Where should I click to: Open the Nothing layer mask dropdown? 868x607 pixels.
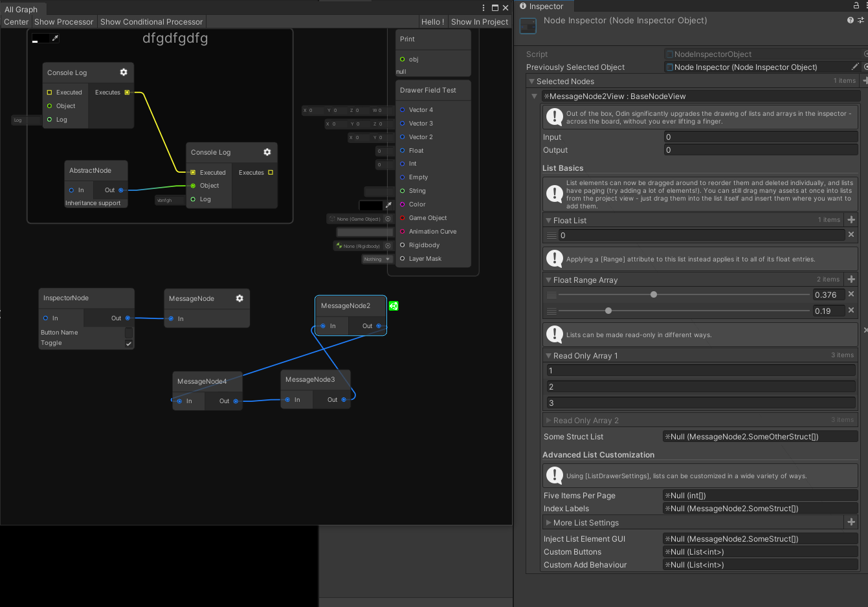[x=377, y=259]
